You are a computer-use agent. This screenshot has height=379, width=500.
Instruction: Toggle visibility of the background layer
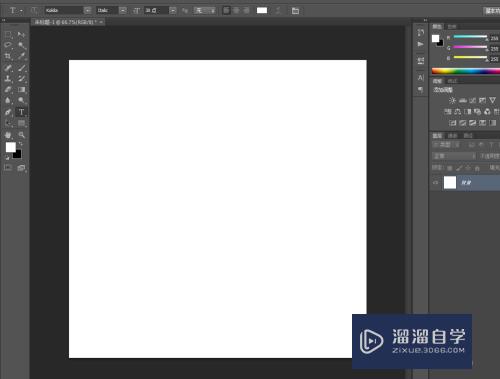click(435, 183)
